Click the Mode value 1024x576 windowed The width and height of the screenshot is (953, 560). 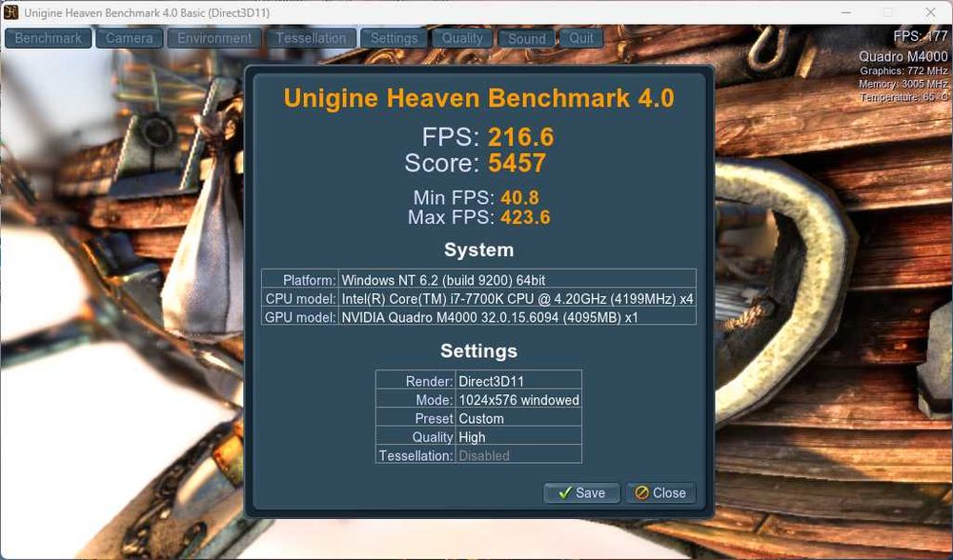pos(519,400)
